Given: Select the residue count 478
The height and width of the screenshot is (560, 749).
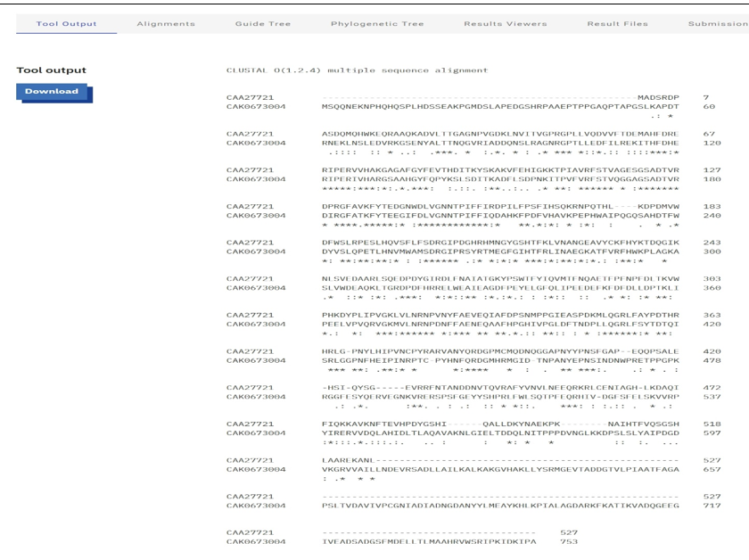Looking at the screenshot, I should click(x=712, y=360).
